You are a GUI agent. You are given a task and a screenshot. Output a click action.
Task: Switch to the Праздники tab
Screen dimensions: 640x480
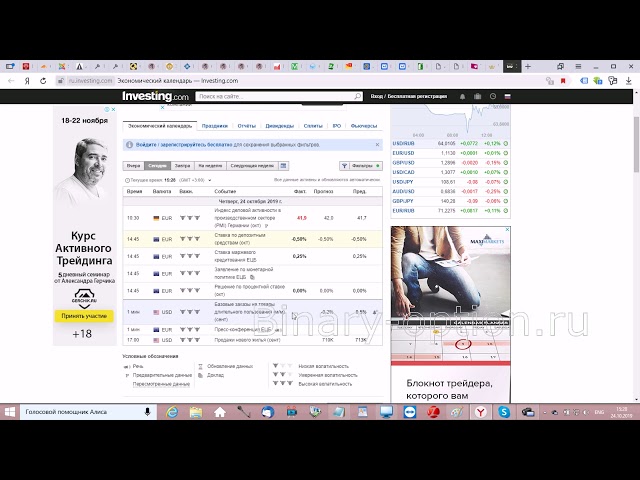click(x=215, y=126)
